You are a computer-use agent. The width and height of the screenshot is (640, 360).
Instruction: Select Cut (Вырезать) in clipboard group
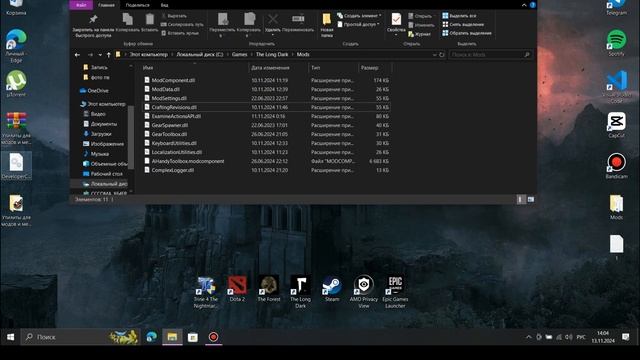(x=174, y=16)
